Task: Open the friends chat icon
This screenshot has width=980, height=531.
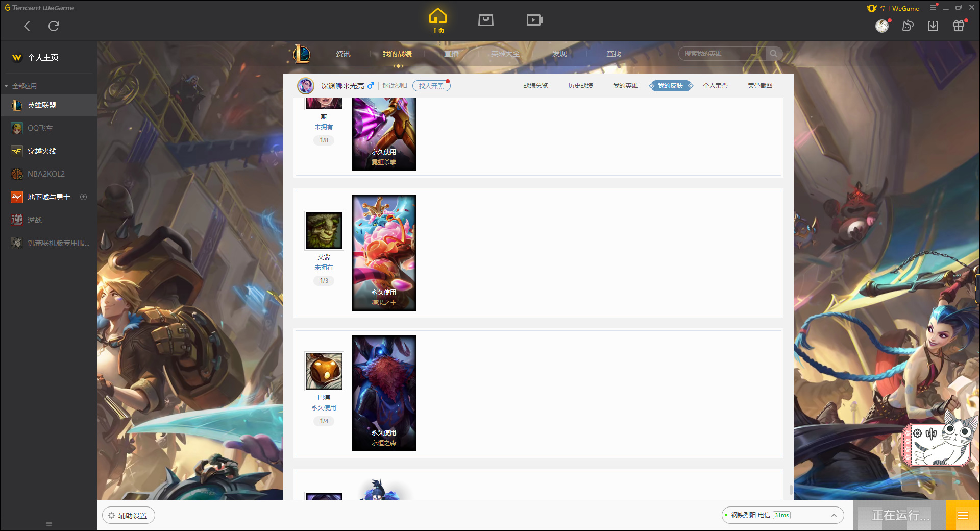Action: click(908, 26)
